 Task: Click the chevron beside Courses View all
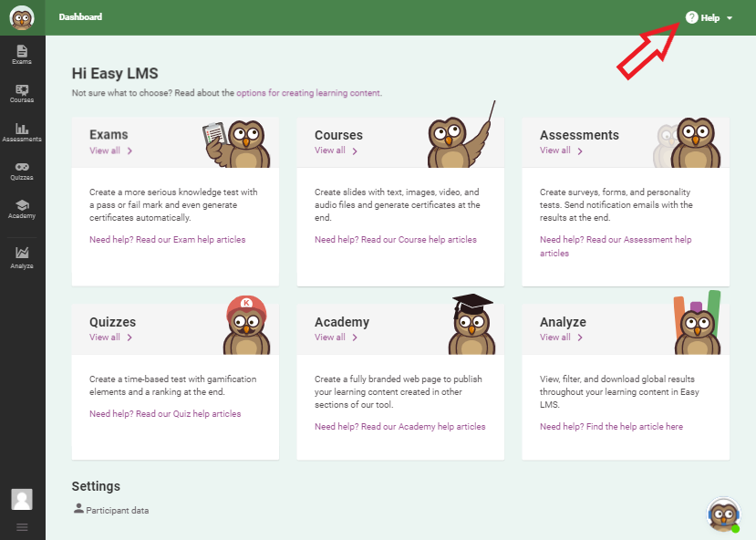tap(355, 151)
